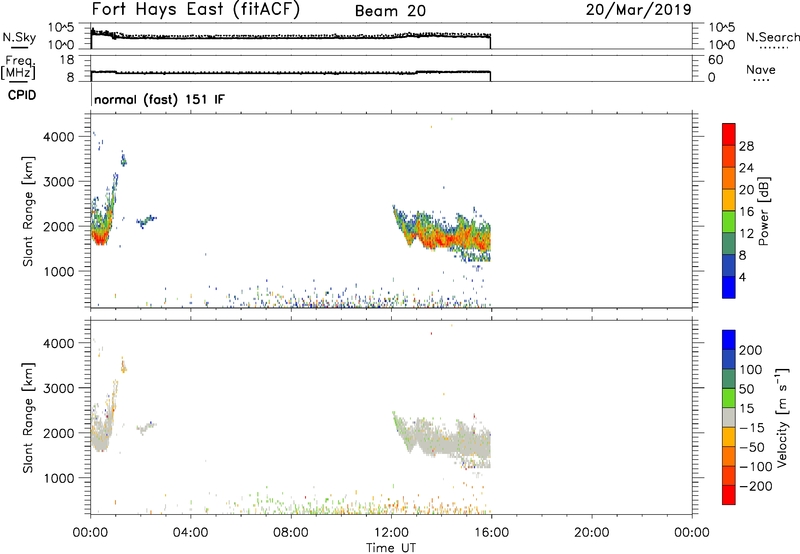
Task: Click the 'Velocity [m s-1]' color bar label
Action: click(x=782, y=417)
